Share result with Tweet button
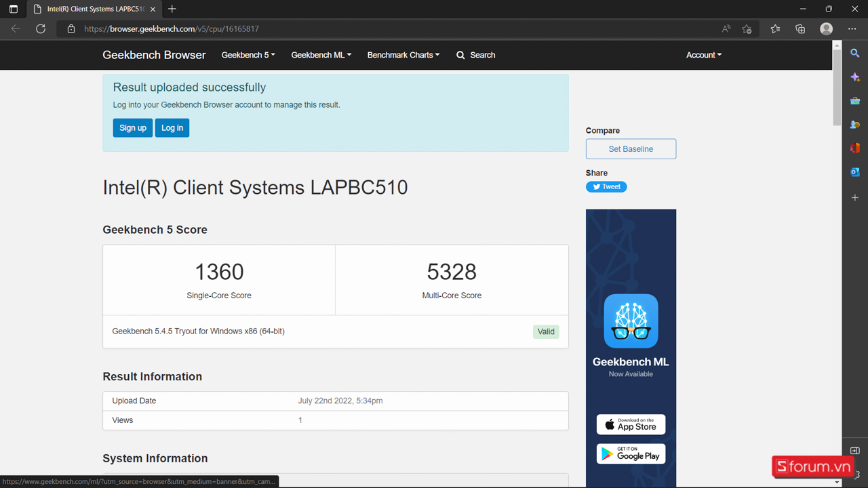Screen dimensions: 868x488 click(x=606, y=186)
